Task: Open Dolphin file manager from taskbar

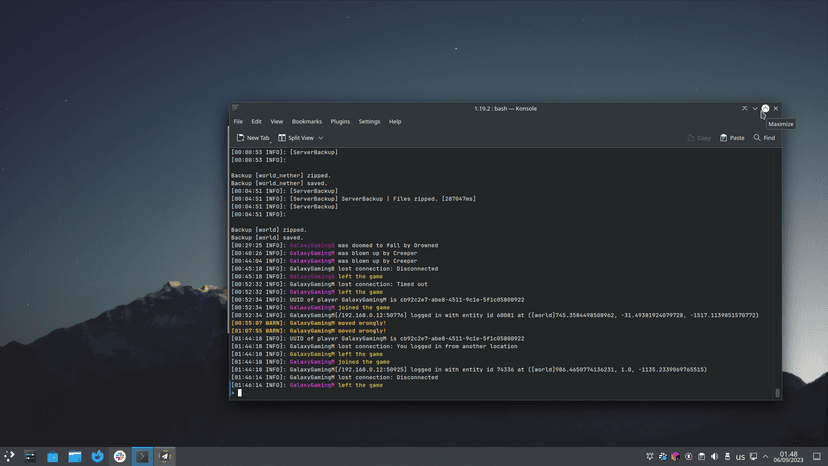Action: pyautogui.click(x=75, y=457)
